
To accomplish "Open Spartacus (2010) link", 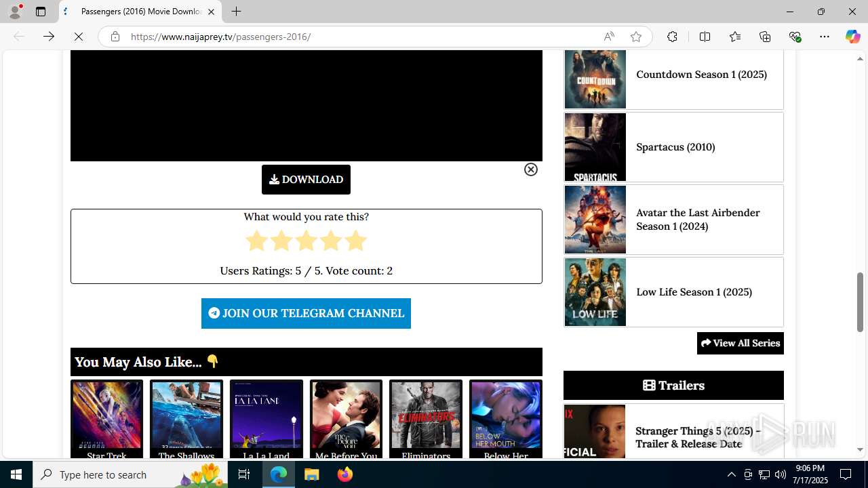I will pos(675,147).
